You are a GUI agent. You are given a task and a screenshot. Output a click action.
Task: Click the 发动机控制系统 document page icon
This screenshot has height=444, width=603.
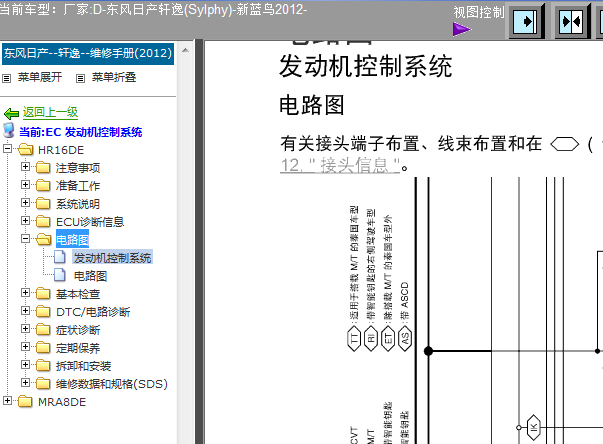(60, 256)
